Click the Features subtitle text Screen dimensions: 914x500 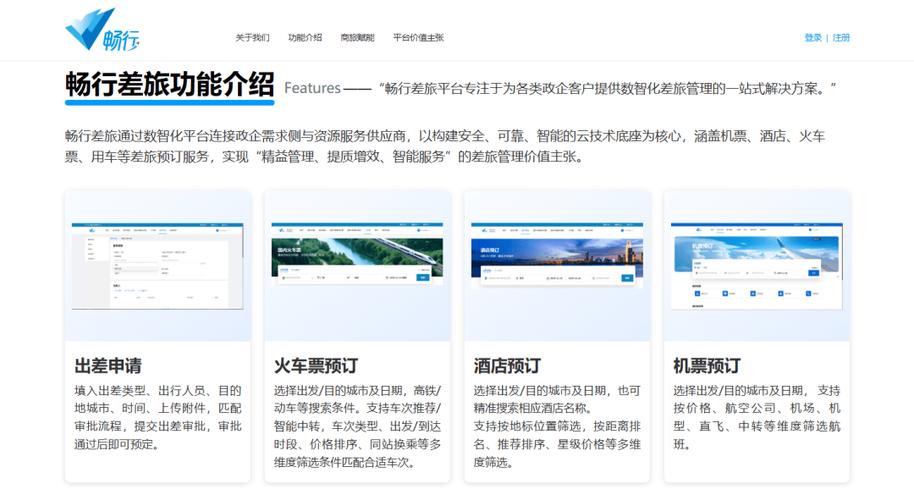312,89
